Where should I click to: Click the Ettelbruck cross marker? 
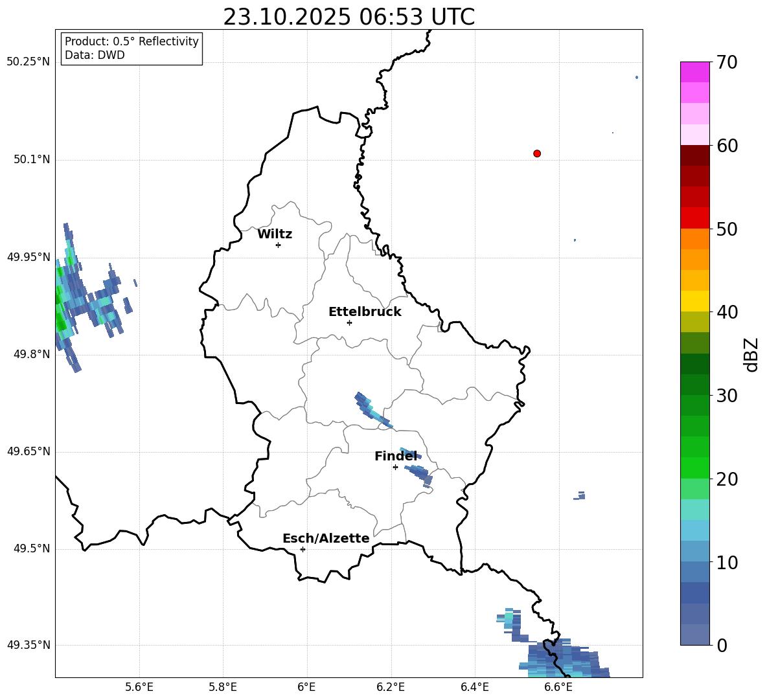(x=349, y=322)
